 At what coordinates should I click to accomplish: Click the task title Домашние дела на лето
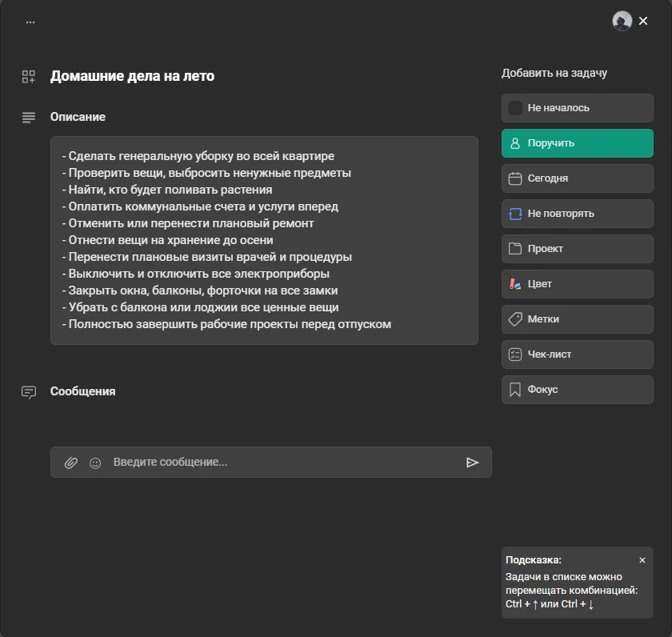[x=132, y=76]
